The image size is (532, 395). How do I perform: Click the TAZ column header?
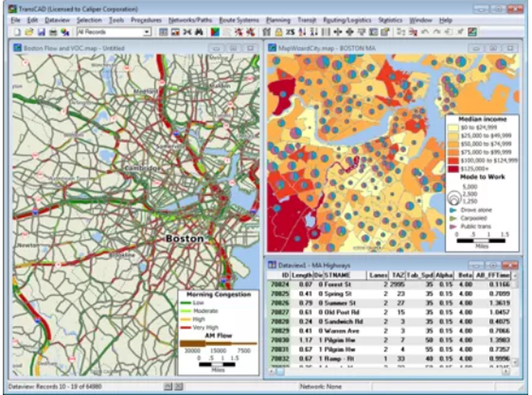click(x=397, y=275)
